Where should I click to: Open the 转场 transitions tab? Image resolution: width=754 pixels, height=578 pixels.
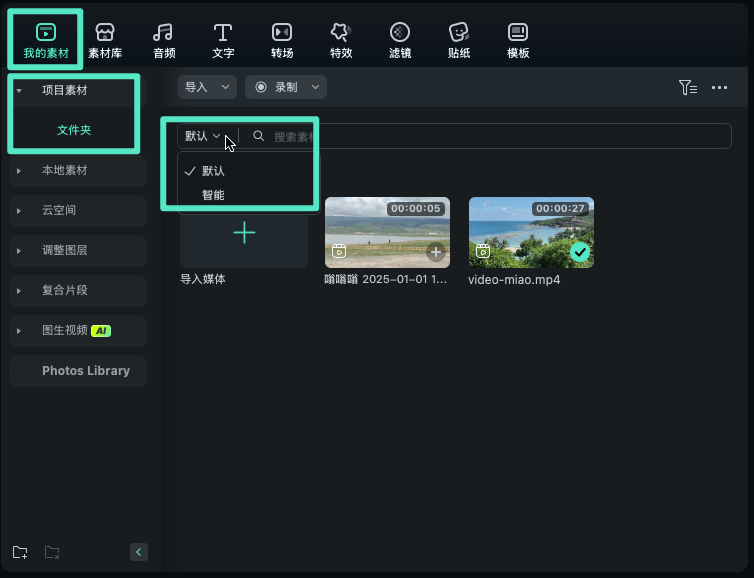point(282,40)
